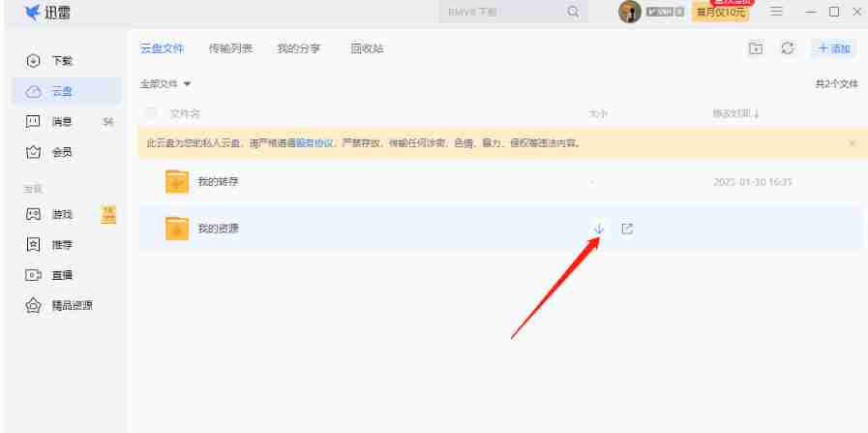Viewport: 868px width, 433px height.
Task: Switch to the 云盘文件 tab
Action: pos(161,48)
